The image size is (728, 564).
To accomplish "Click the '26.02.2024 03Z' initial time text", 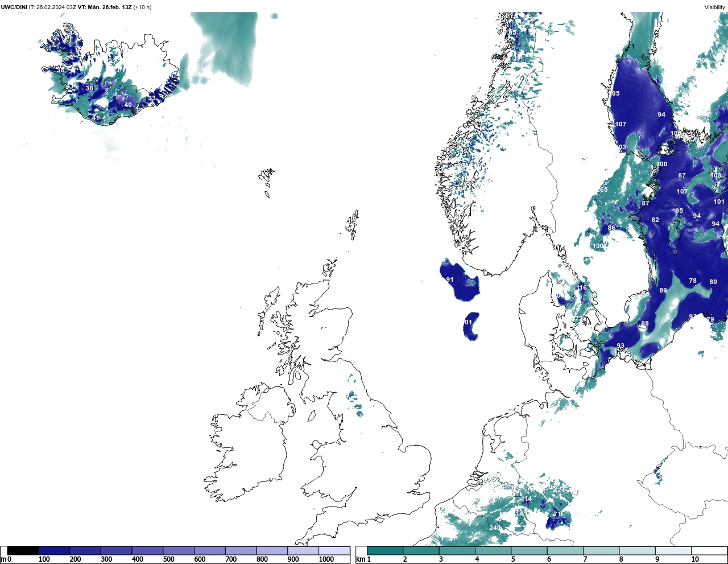I will click(x=56, y=7).
